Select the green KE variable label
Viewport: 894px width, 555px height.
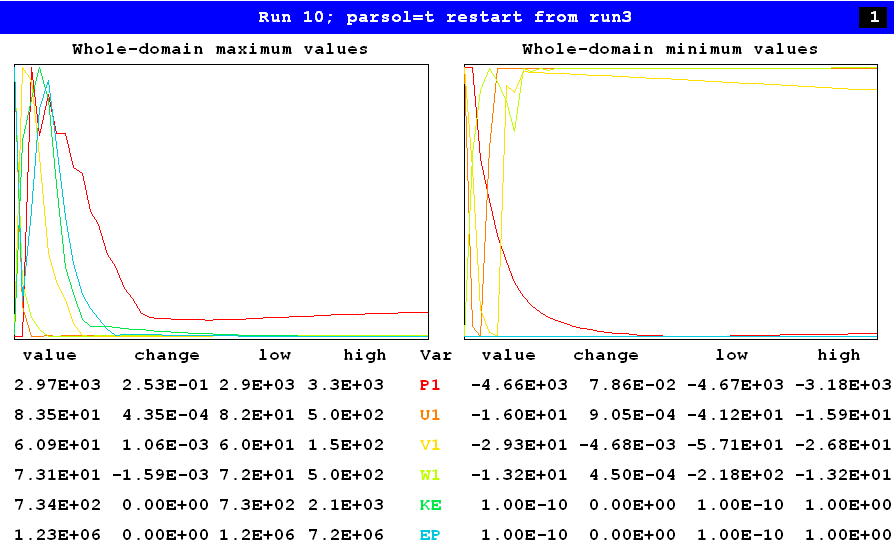(430, 505)
